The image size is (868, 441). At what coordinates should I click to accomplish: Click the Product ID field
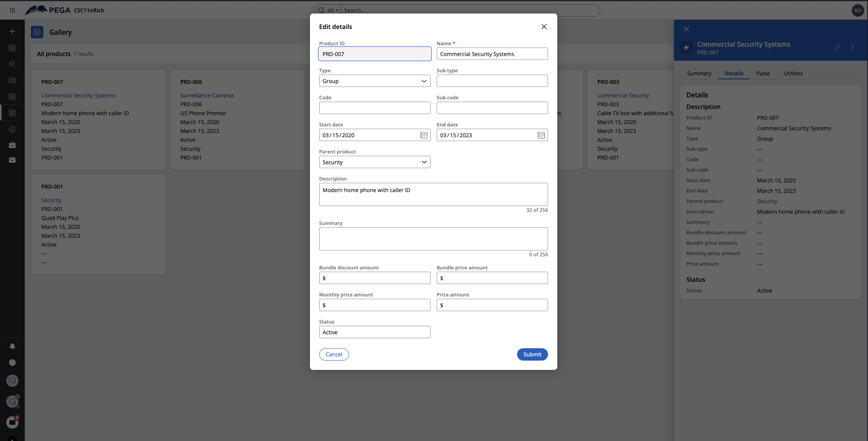point(374,54)
